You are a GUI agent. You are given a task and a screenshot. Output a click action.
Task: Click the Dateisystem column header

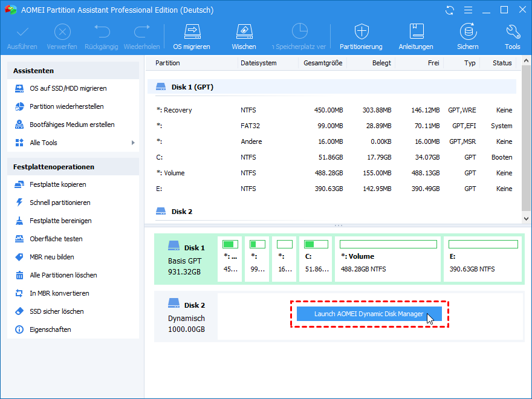tap(258, 63)
